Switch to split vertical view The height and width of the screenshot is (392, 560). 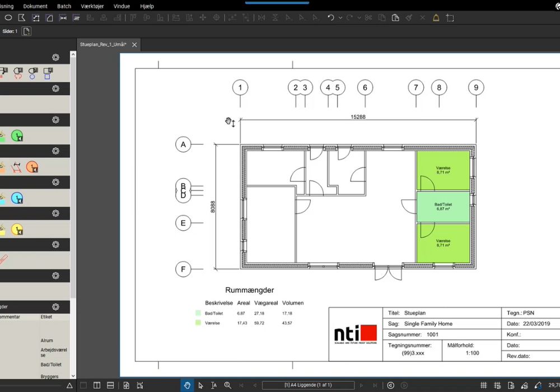click(x=97, y=385)
